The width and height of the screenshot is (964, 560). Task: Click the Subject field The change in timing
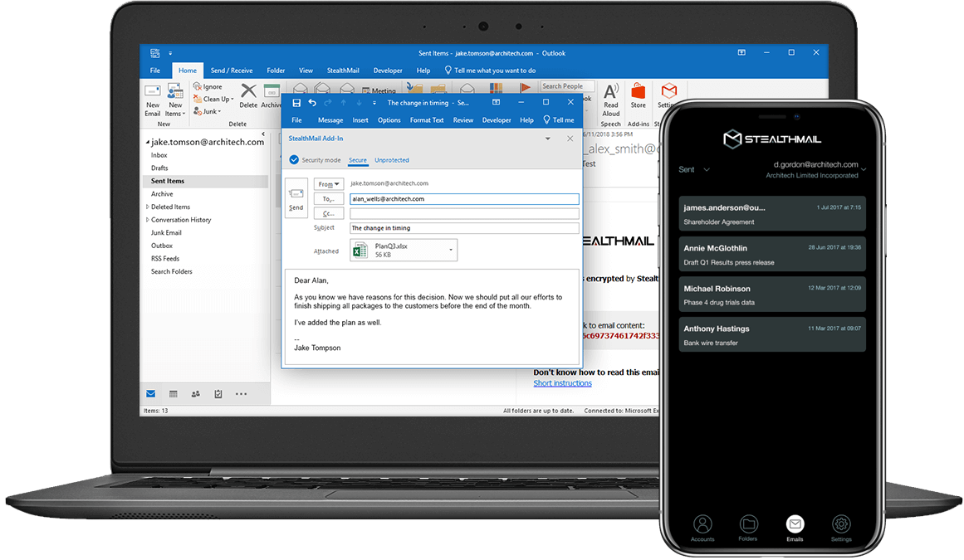point(464,228)
